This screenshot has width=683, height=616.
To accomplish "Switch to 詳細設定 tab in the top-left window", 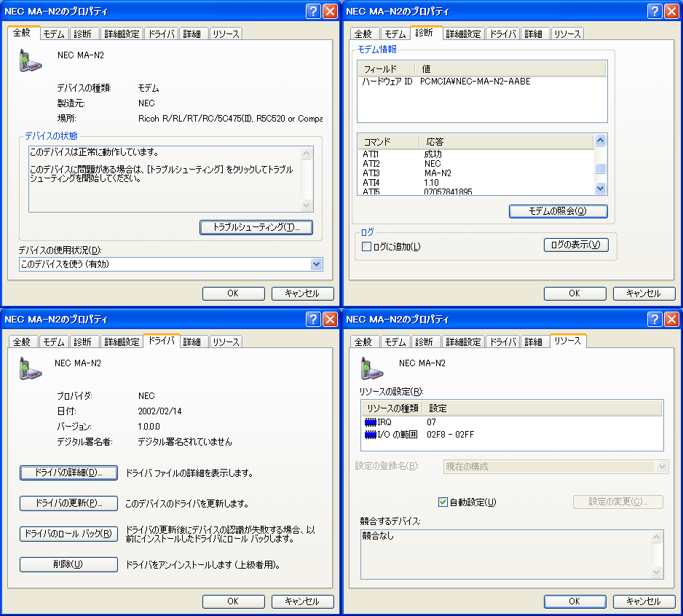I will pos(122,34).
